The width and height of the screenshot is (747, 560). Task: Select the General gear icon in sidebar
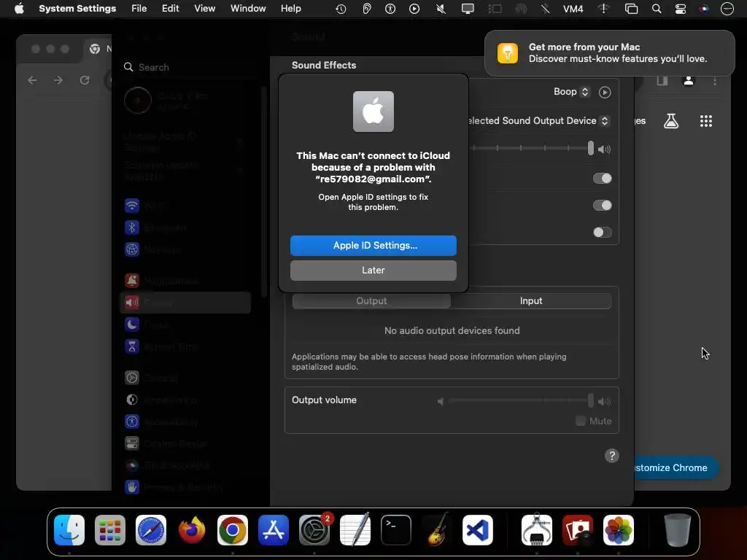132,378
